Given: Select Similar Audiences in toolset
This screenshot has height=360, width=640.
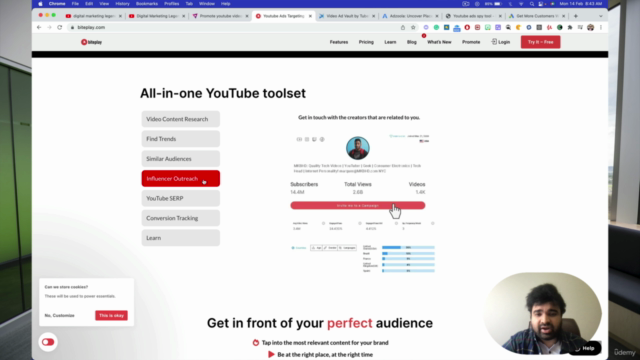Looking at the screenshot, I should click(180, 159).
